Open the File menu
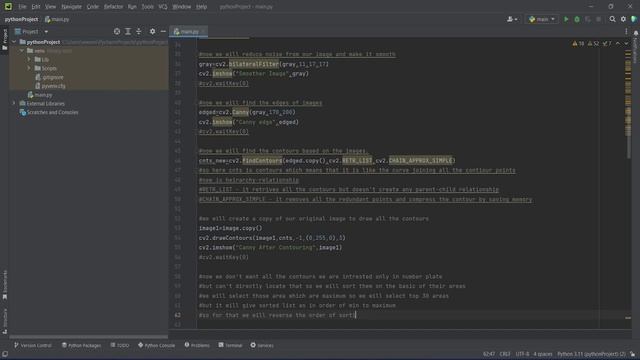The height and width of the screenshot is (360, 640). coord(22,7)
